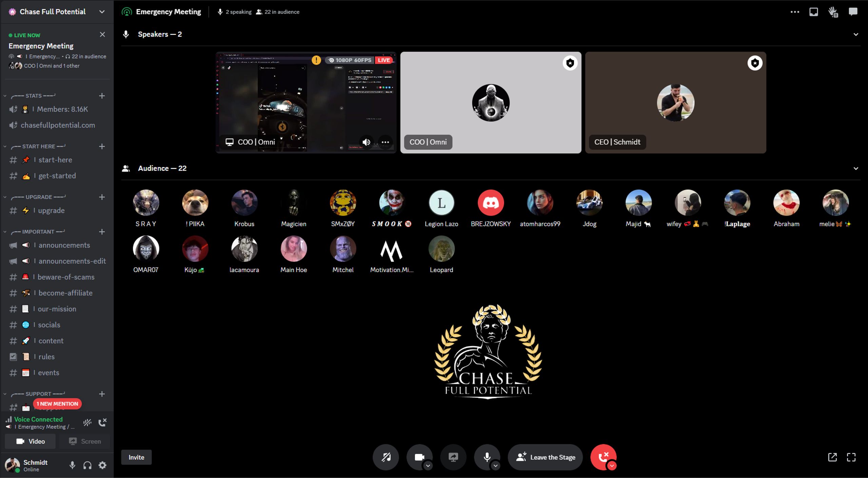The width and height of the screenshot is (868, 478).
Task: Add a channel to the SUPPORT category
Action: pos(102,394)
